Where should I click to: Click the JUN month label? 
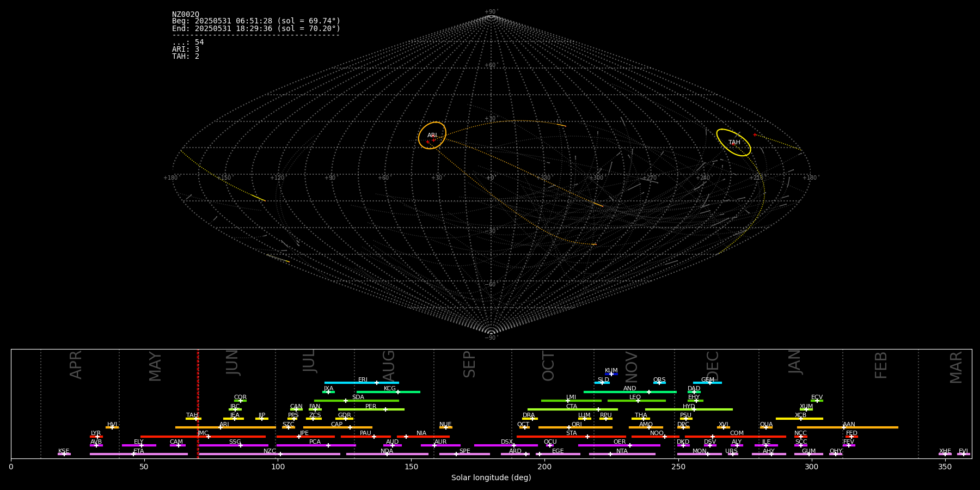232,363
